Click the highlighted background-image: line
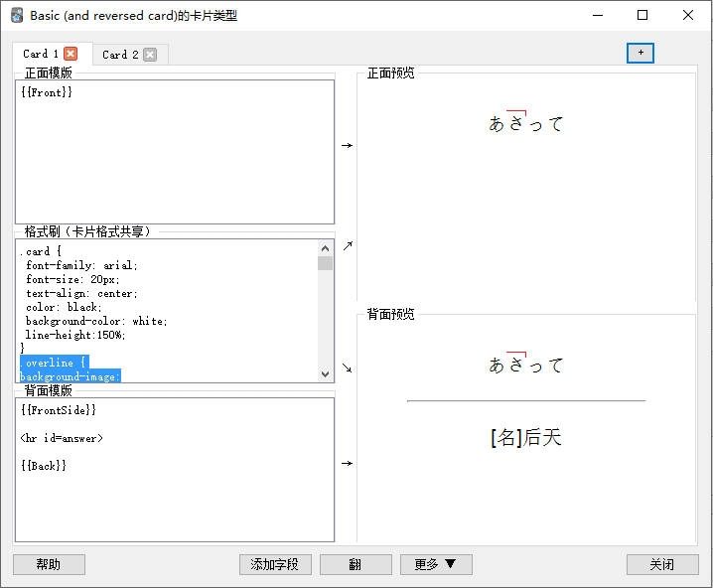713x588 pixels. click(x=71, y=376)
